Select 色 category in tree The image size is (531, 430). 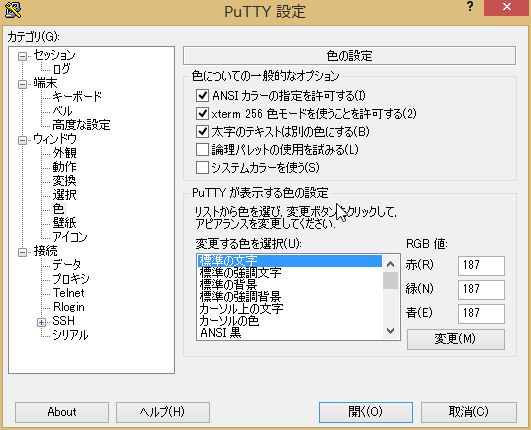click(x=58, y=209)
